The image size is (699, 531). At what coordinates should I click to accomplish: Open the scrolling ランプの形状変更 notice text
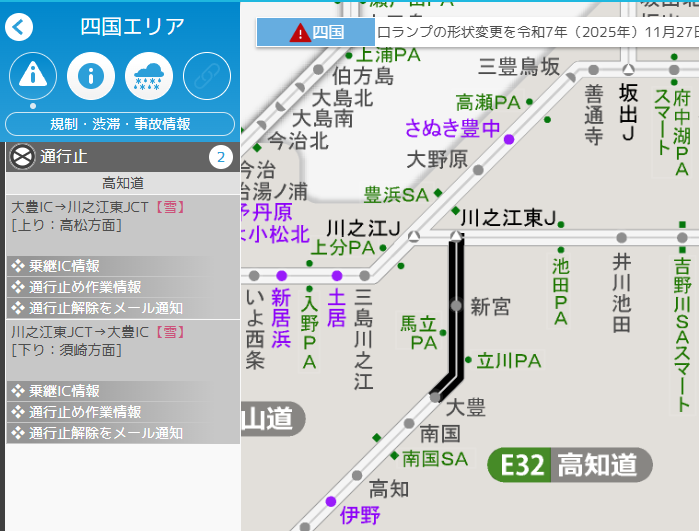tap(537, 32)
